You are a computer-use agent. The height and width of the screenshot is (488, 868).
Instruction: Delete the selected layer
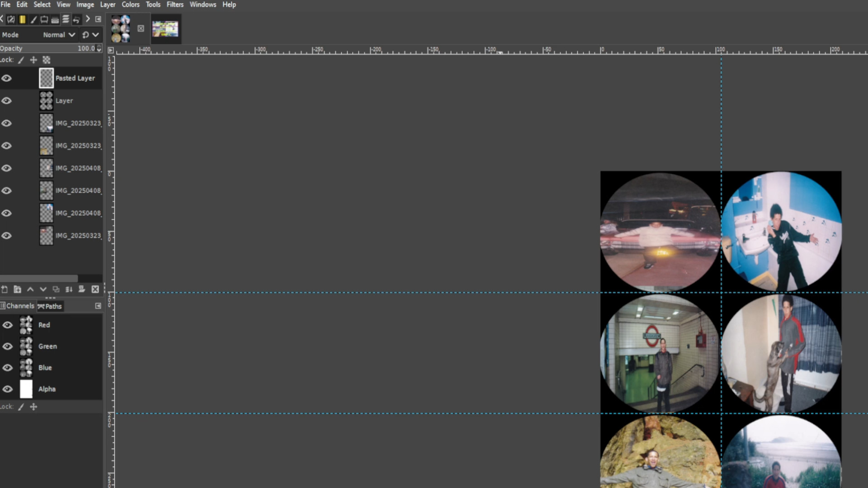pos(95,289)
